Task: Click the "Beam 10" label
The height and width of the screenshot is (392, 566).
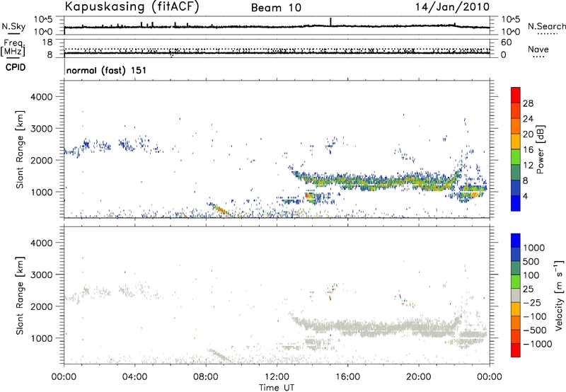Action: click(276, 8)
